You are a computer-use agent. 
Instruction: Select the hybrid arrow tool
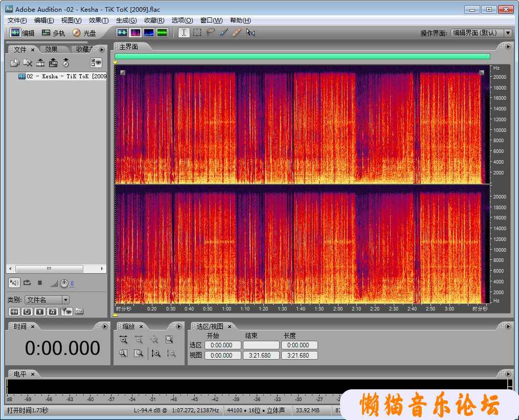(251, 32)
